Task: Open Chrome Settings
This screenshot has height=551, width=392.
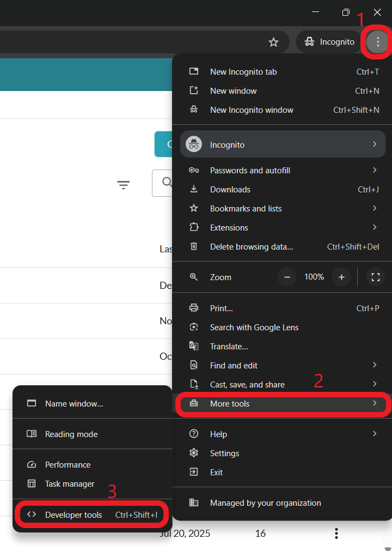Action: coord(283,453)
